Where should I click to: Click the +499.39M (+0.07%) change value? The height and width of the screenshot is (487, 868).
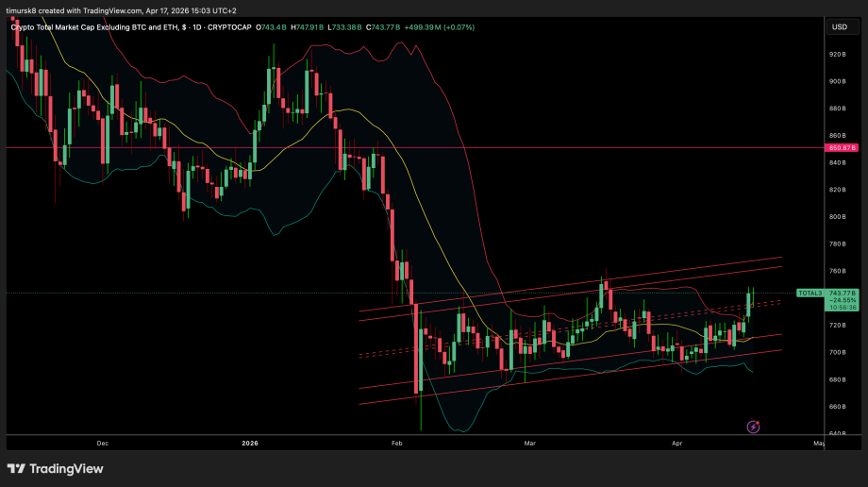click(439, 27)
